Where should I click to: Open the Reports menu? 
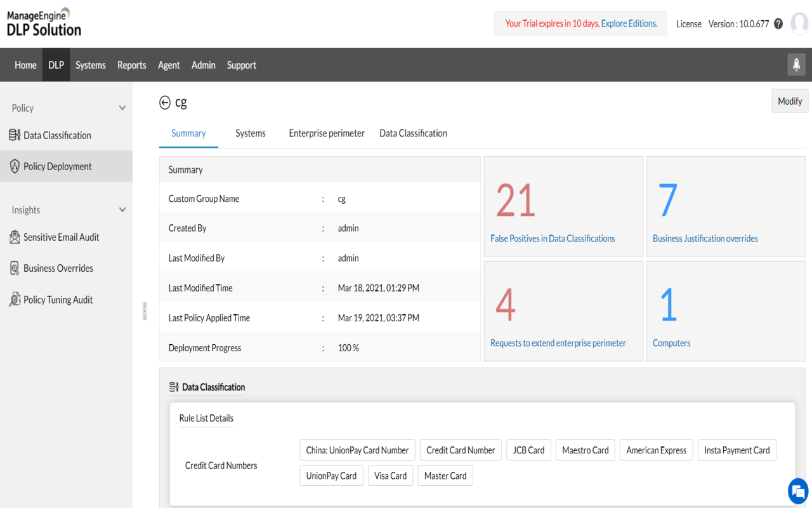click(x=132, y=65)
